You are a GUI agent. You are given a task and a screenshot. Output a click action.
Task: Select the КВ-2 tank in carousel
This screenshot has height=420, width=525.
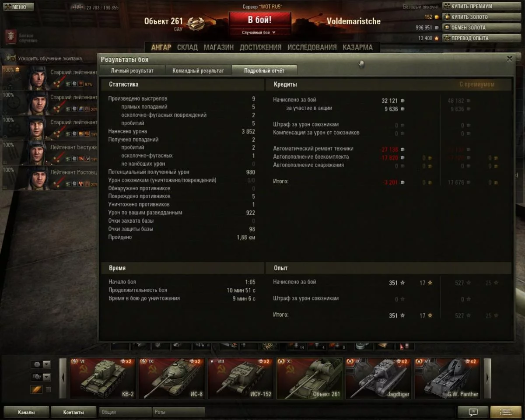coord(103,378)
